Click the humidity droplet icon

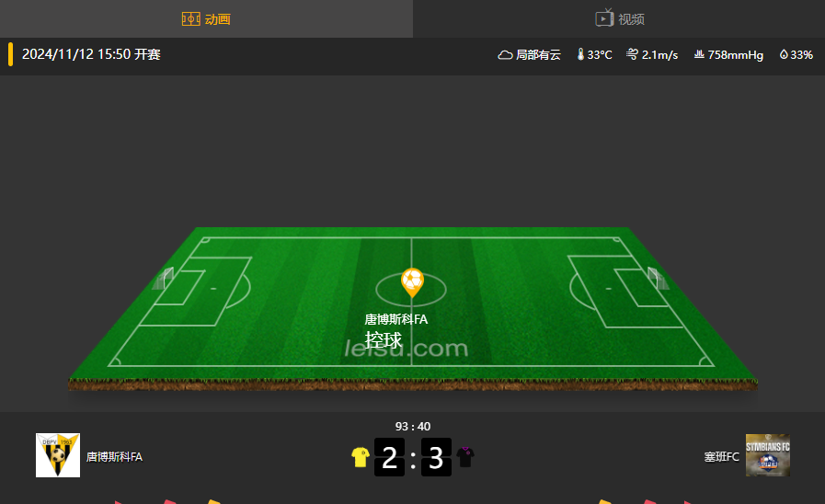point(784,54)
